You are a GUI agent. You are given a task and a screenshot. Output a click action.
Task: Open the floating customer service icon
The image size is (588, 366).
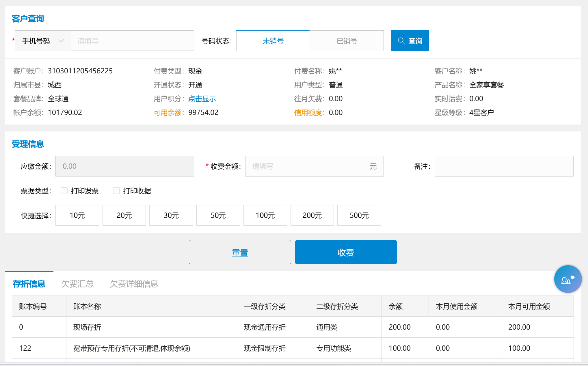tap(568, 279)
